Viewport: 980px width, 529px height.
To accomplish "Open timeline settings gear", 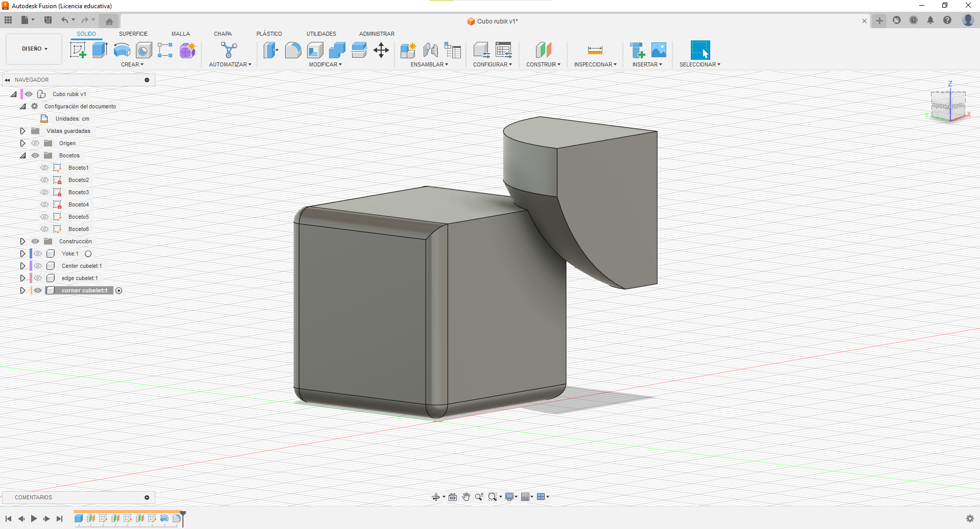I will (x=970, y=518).
